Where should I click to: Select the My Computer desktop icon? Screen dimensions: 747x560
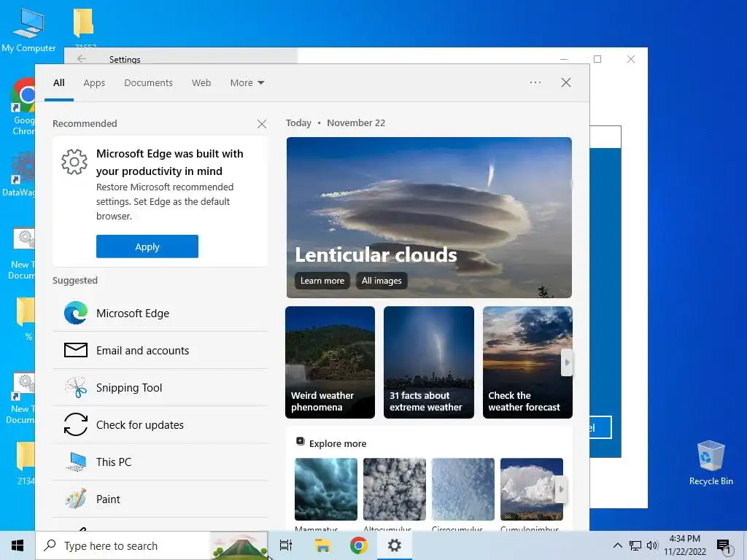[28, 31]
